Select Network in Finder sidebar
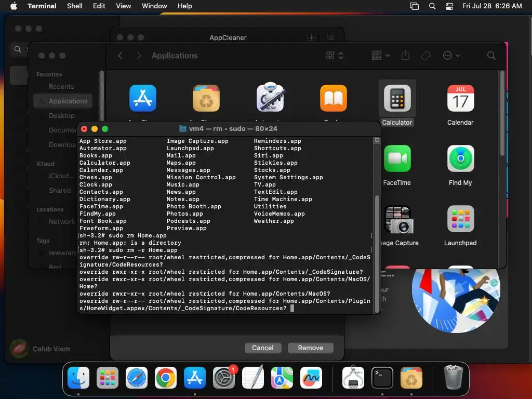The image size is (532, 399). (x=62, y=221)
